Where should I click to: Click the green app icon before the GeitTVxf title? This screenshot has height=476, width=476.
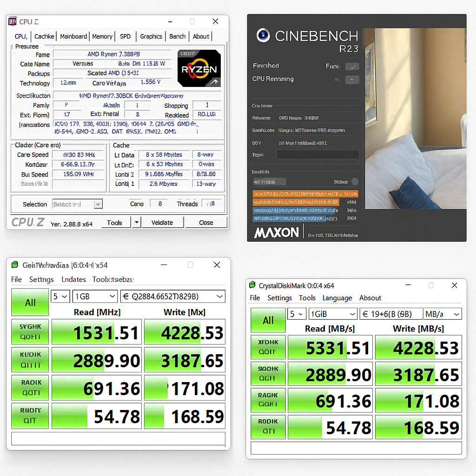[x=15, y=264]
